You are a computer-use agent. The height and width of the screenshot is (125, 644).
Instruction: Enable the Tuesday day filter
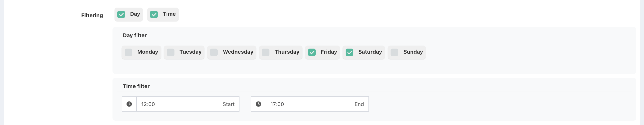pyautogui.click(x=171, y=52)
